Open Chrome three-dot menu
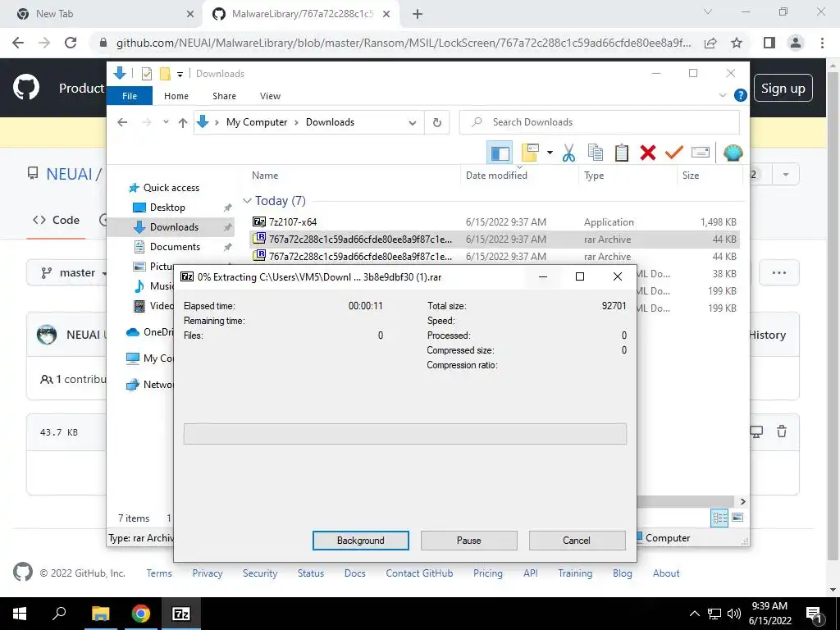The width and height of the screenshot is (840, 630). tap(822, 43)
